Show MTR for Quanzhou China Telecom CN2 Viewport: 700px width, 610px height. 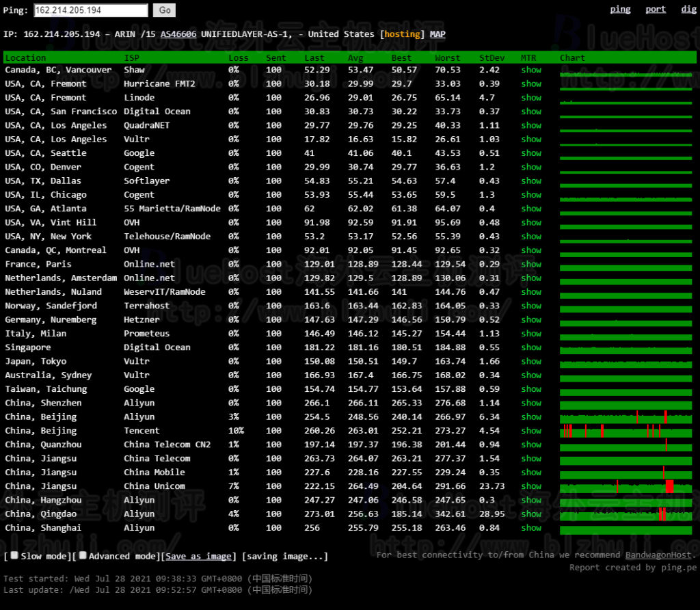point(530,445)
